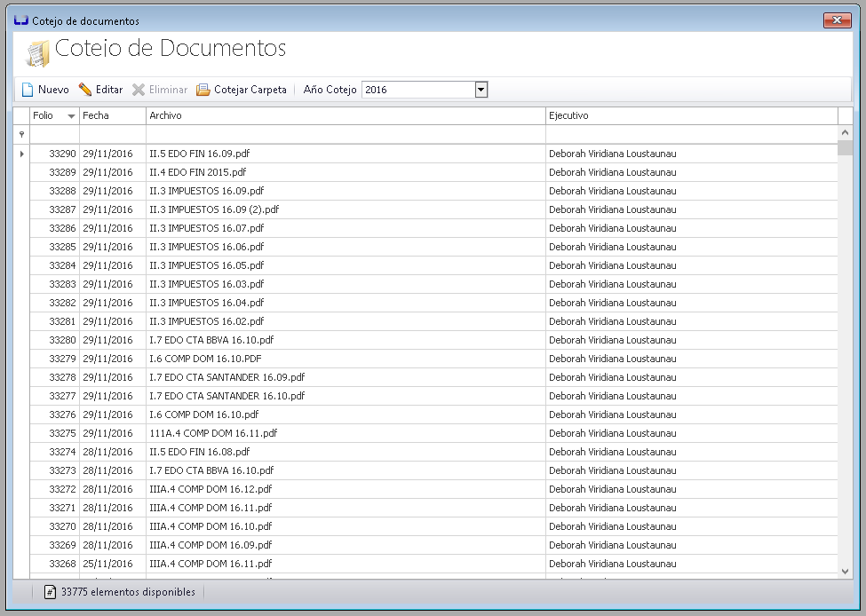Click the Ejecutivo filter cell
Image resolution: width=866 pixels, height=616 pixels.
692,134
